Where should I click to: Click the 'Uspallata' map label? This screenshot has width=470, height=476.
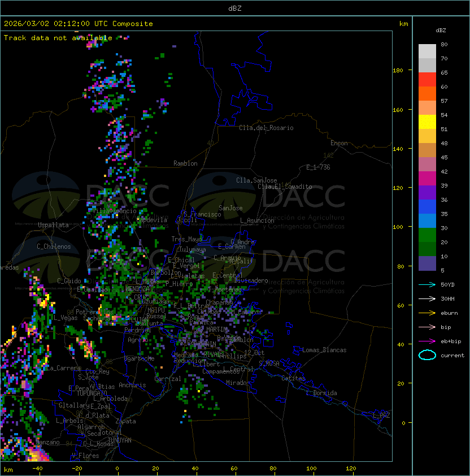click(x=53, y=225)
